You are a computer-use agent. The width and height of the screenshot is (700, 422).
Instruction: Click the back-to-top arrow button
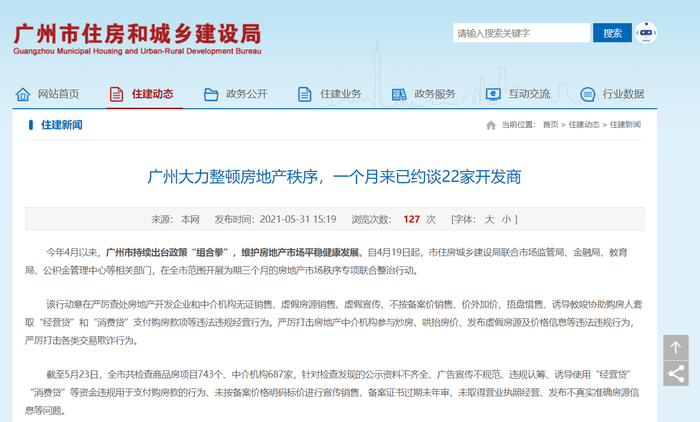(675, 347)
